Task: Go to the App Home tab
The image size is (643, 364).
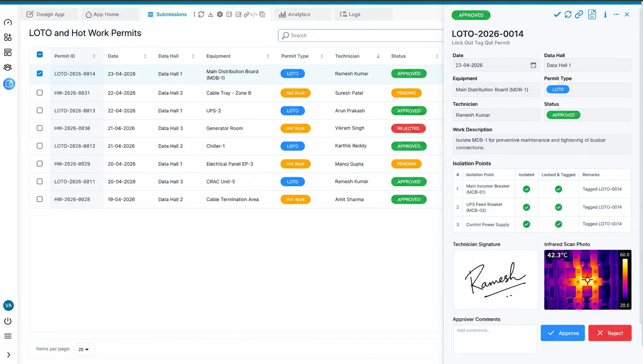Action: tap(110, 14)
